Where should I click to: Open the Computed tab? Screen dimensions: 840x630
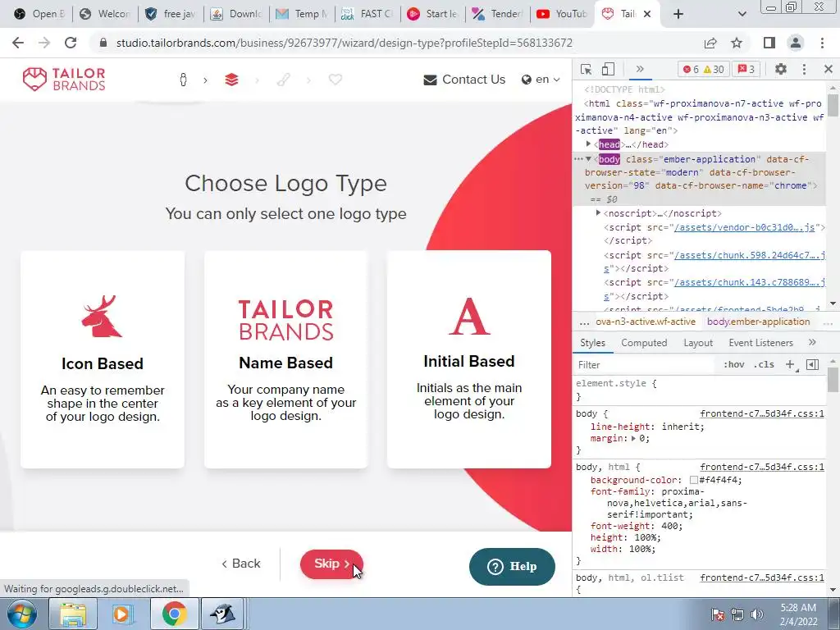click(x=644, y=343)
